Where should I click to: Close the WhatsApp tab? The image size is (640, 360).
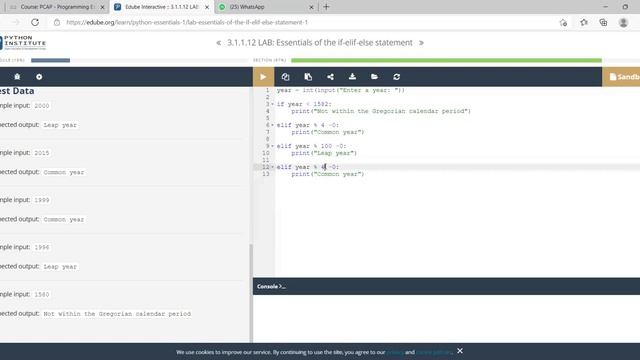point(311,7)
